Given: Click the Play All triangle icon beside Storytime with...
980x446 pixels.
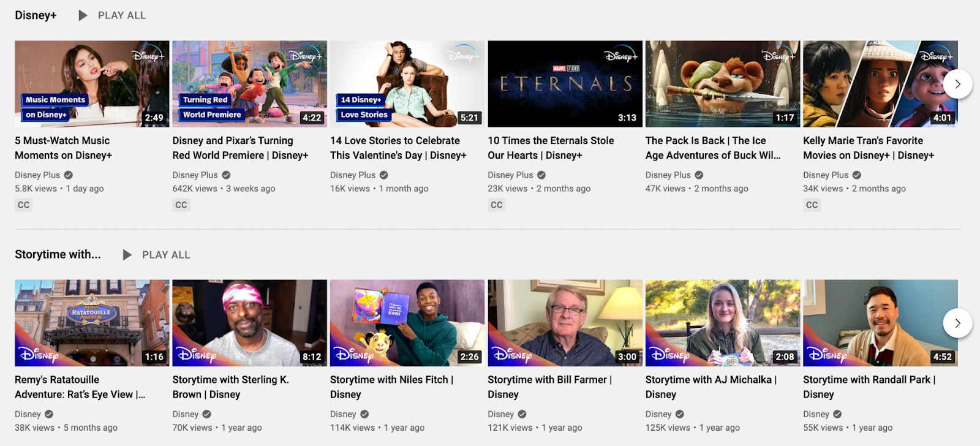Looking at the screenshot, I should pos(127,255).
